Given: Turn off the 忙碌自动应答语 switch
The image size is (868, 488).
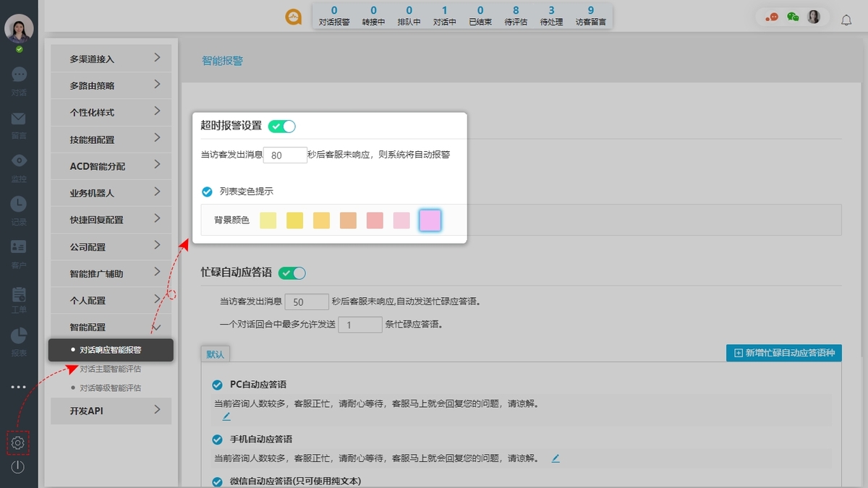Looking at the screenshot, I should (x=293, y=273).
